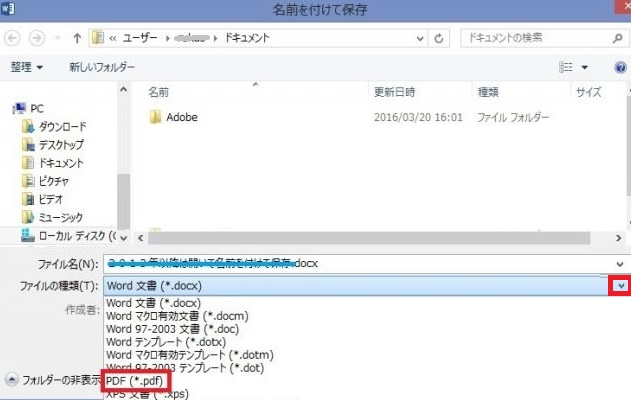Open デスクトップ folder in sidebar
Image resolution: width=631 pixels, height=400 pixels.
[53, 145]
